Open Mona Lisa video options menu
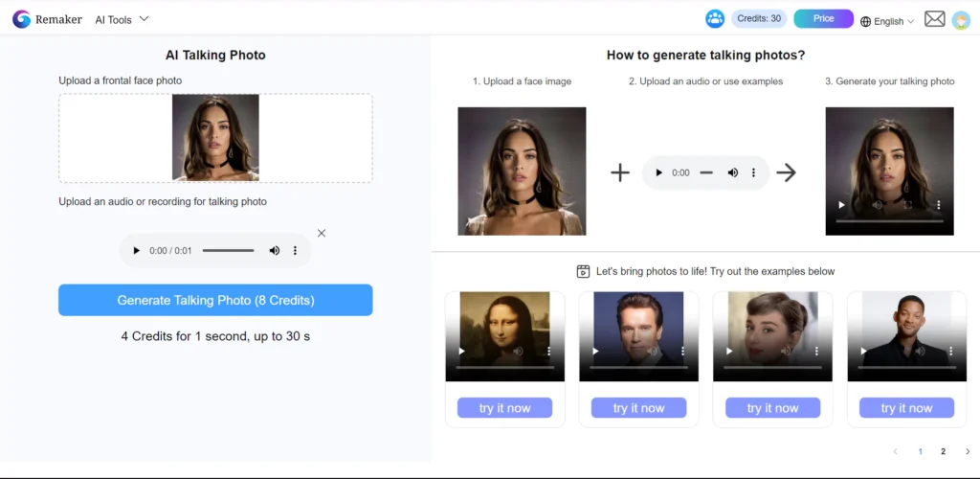 [548, 352]
